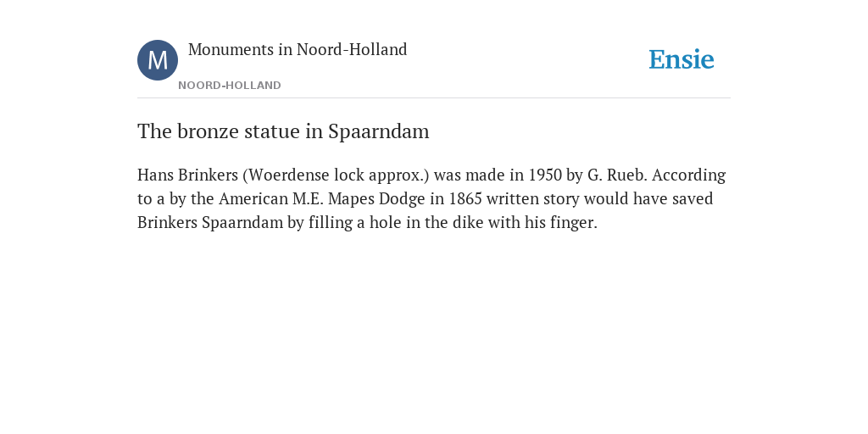Click the word Brinkers starting the third line

coord(167,223)
